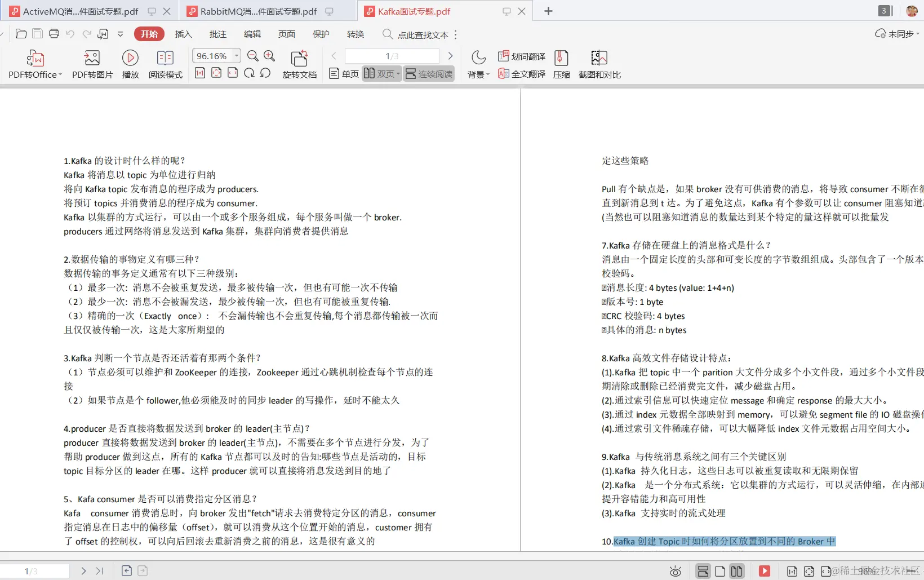Click zoom in magnifier control

click(269, 56)
